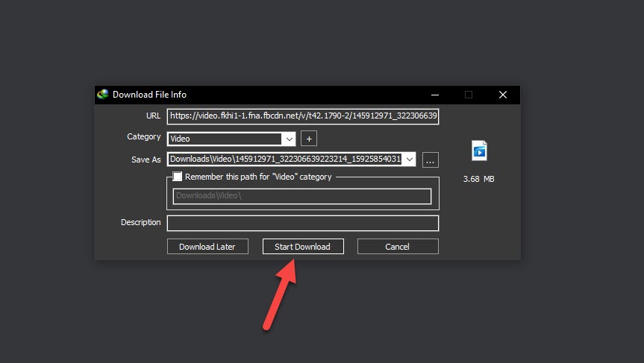Cancel the download dialog
Image resolution: width=644 pixels, height=363 pixels.
pyautogui.click(x=398, y=247)
